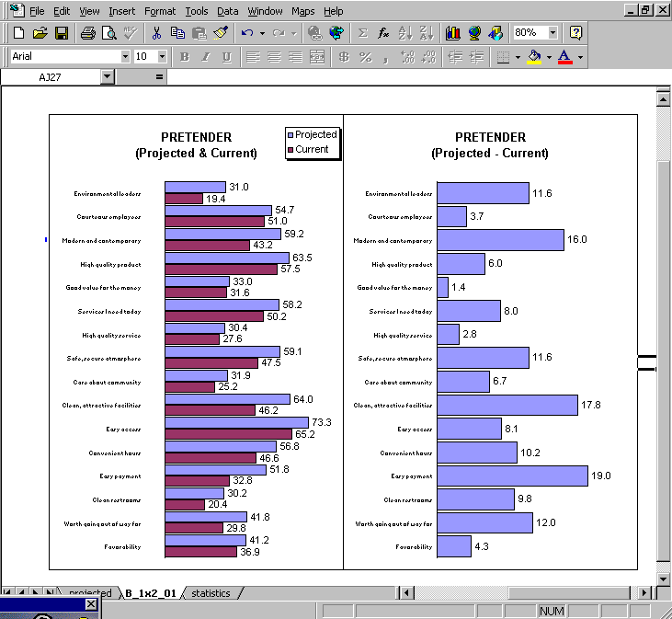Image resolution: width=672 pixels, height=619 pixels.
Task: Sort ascending with the A-Z icon
Action: pyautogui.click(x=405, y=33)
